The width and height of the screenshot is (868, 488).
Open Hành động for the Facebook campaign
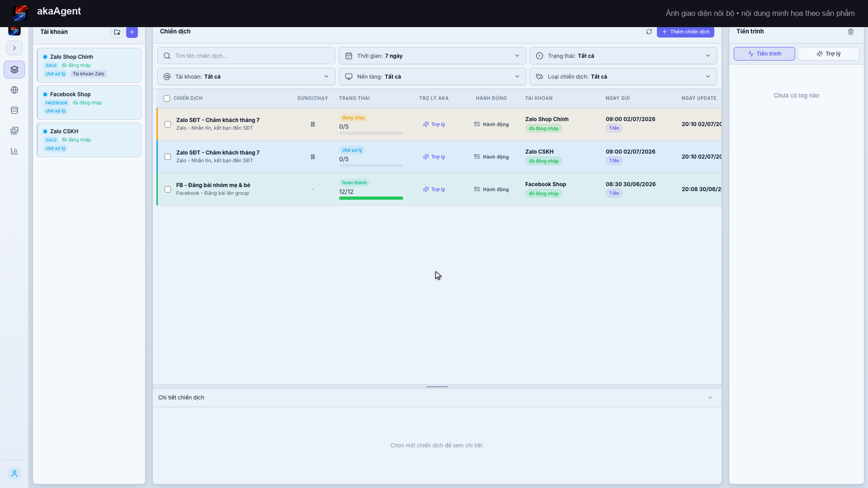click(x=491, y=189)
